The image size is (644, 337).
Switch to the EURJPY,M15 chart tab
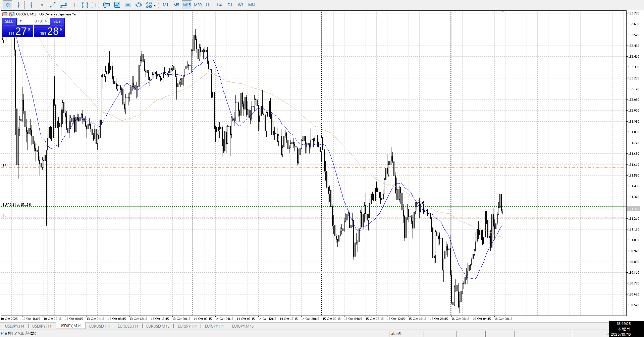(243, 326)
